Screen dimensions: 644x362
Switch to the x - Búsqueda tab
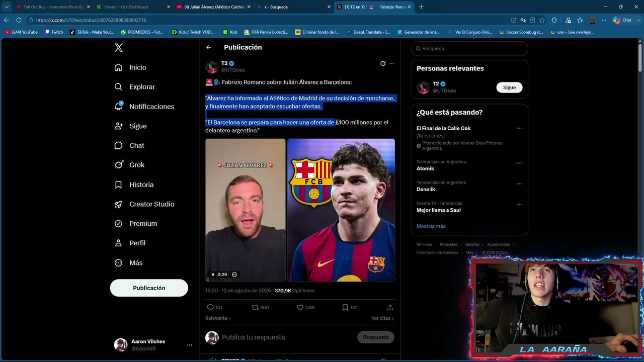tap(293, 7)
